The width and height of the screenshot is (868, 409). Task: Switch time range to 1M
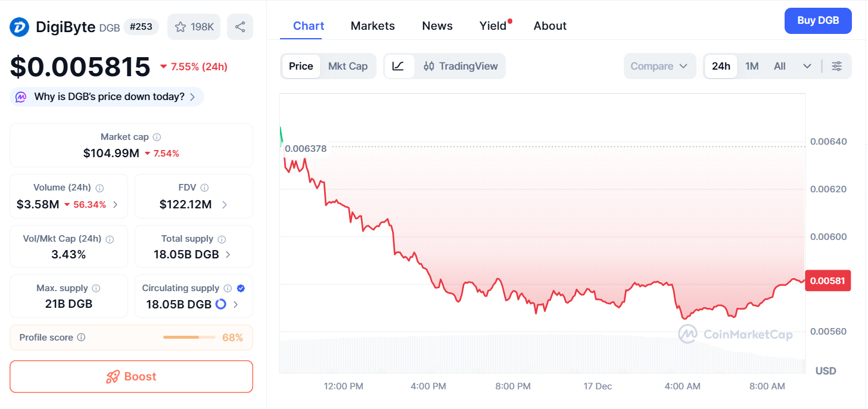click(x=752, y=66)
